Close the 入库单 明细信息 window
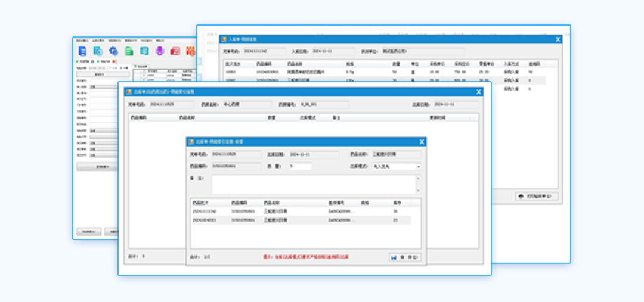The height and width of the screenshot is (302, 644). coord(558,39)
